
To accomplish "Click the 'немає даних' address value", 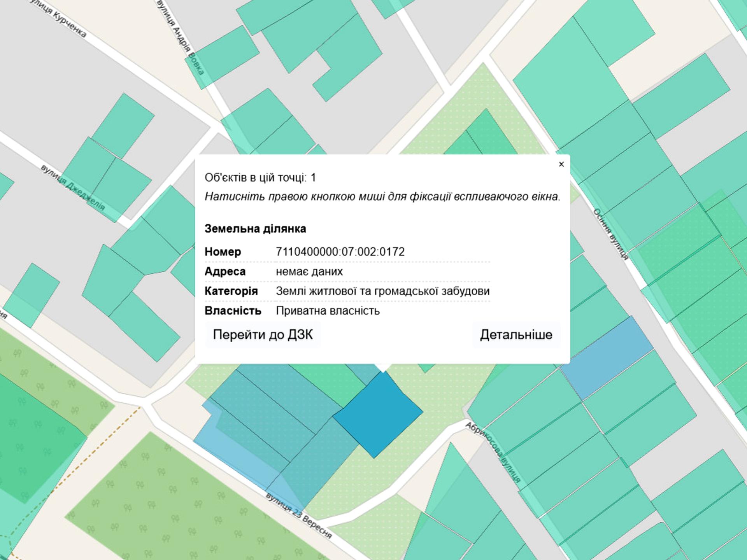I will point(309,271).
